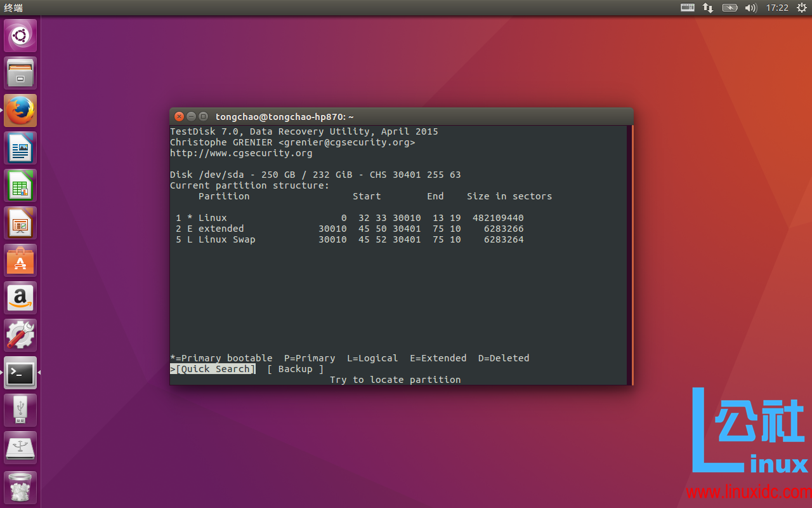Launch Firefox web browser

tap(20, 110)
